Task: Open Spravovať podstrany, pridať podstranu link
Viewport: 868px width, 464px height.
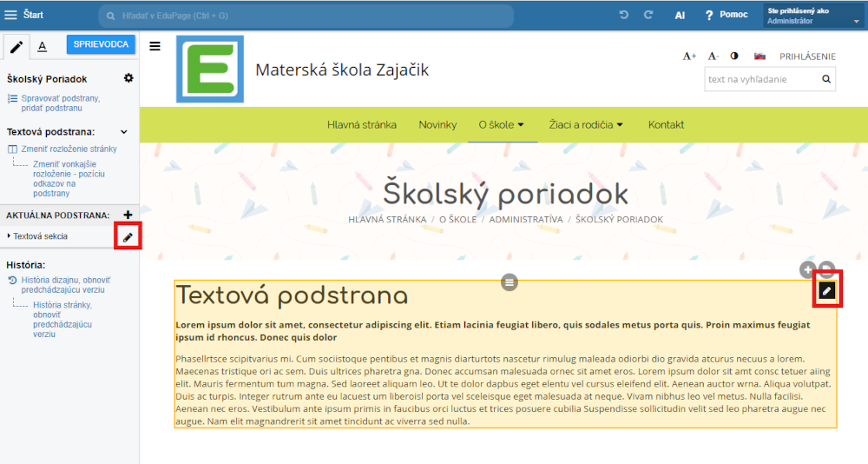Action: tap(59, 103)
